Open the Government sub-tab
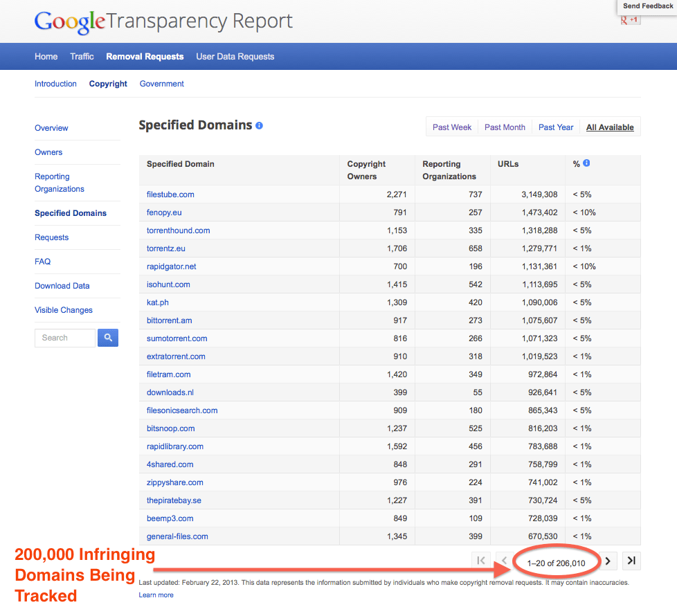The height and width of the screenshot is (616, 677). 162,84
